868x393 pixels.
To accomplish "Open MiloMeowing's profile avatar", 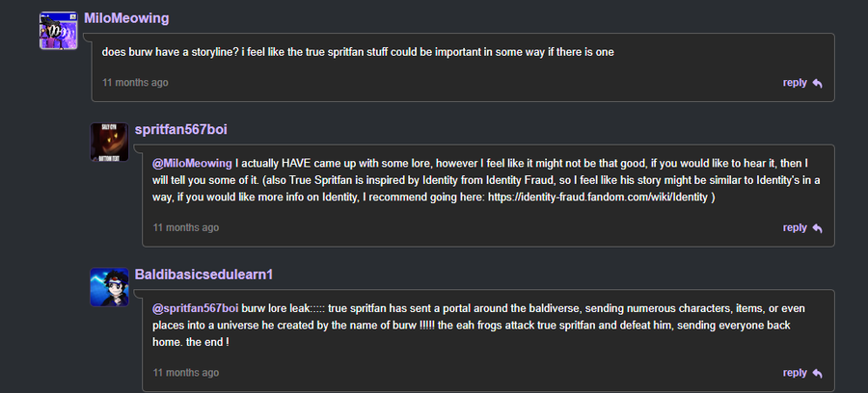I will click(x=58, y=30).
